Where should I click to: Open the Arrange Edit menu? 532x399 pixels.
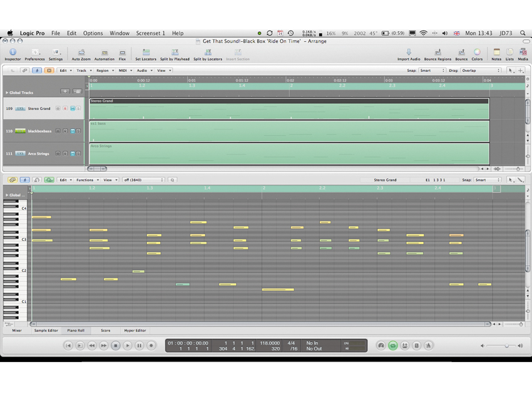(66, 71)
